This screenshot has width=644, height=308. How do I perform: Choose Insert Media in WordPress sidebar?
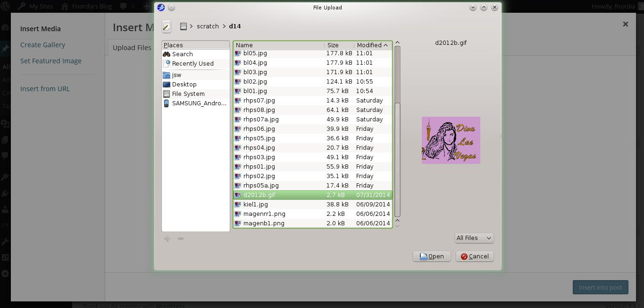click(x=41, y=29)
